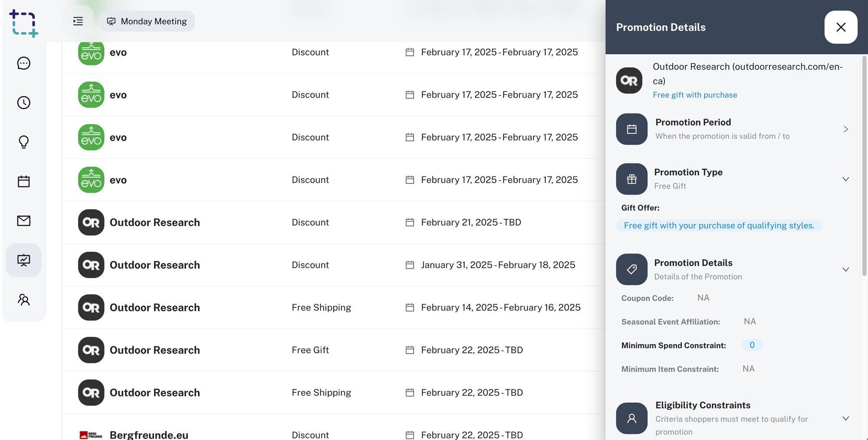868x440 pixels.
Task: Click the Bergfreunde.eu row name
Action: click(149, 435)
